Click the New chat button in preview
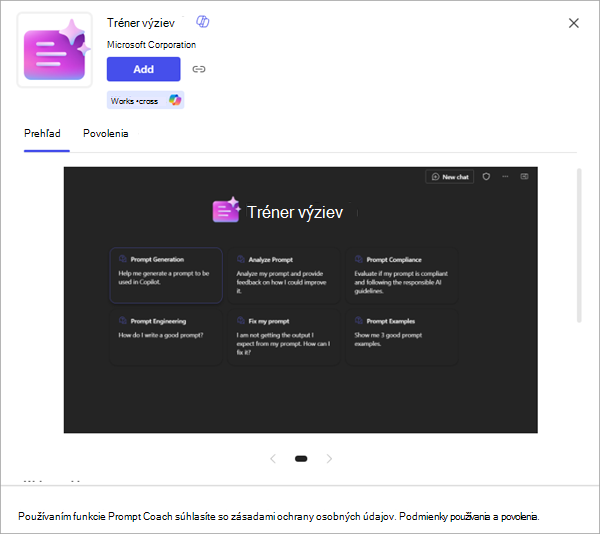600x534 pixels. [450, 177]
